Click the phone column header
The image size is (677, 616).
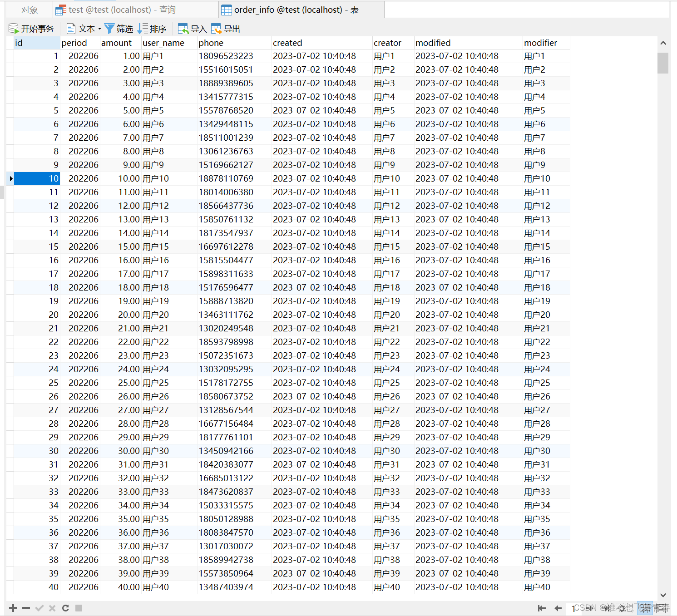click(234, 43)
